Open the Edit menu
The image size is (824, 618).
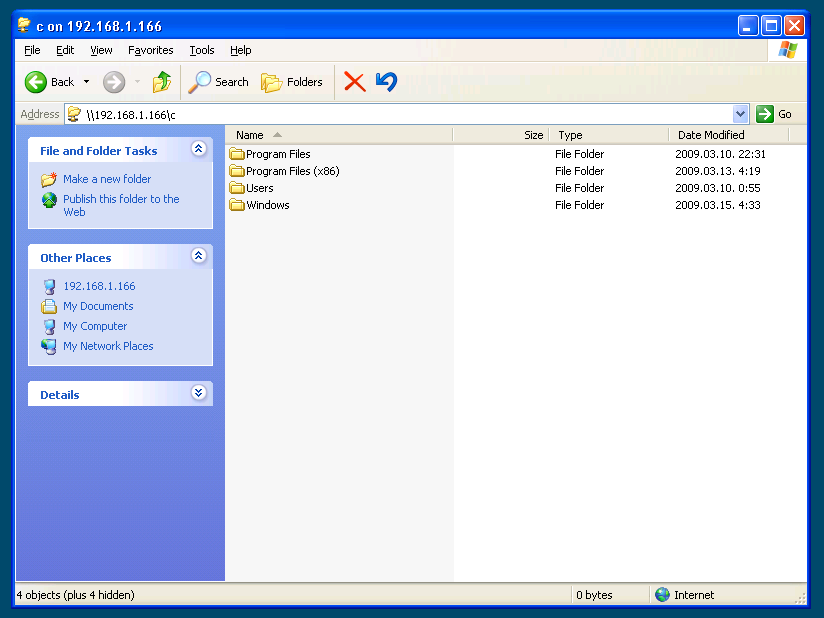click(65, 50)
